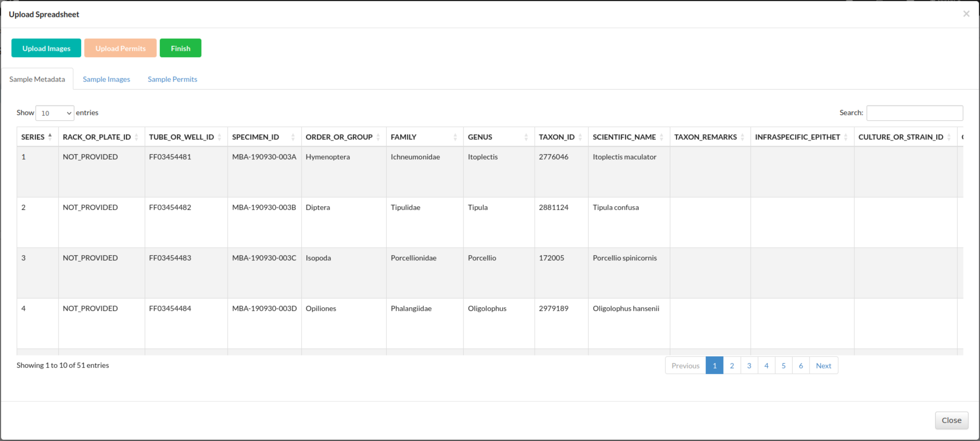980x441 pixels.
Task: Go to Previous page of entries
Action: (685, 365)
